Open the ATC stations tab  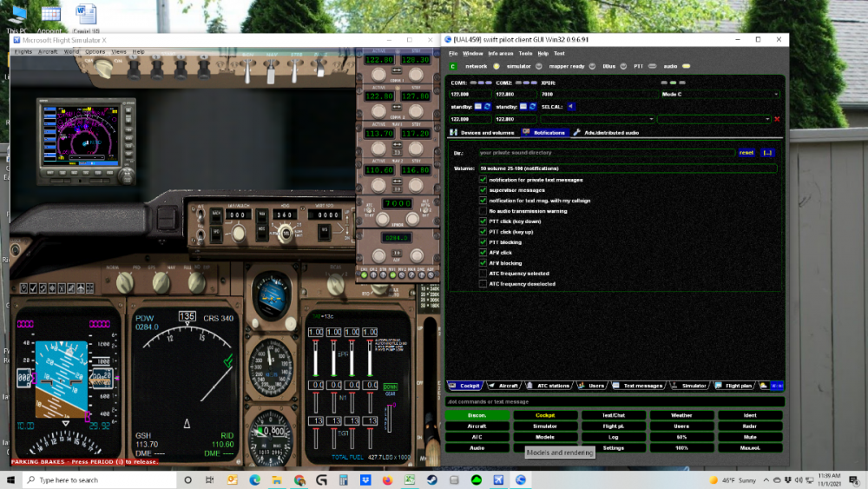[553, 386]
